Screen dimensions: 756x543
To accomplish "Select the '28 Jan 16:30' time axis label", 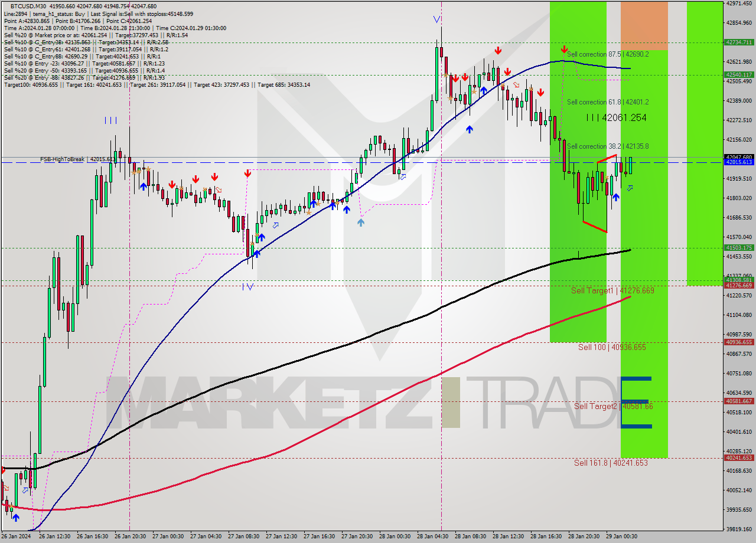I will coord(546,537).
